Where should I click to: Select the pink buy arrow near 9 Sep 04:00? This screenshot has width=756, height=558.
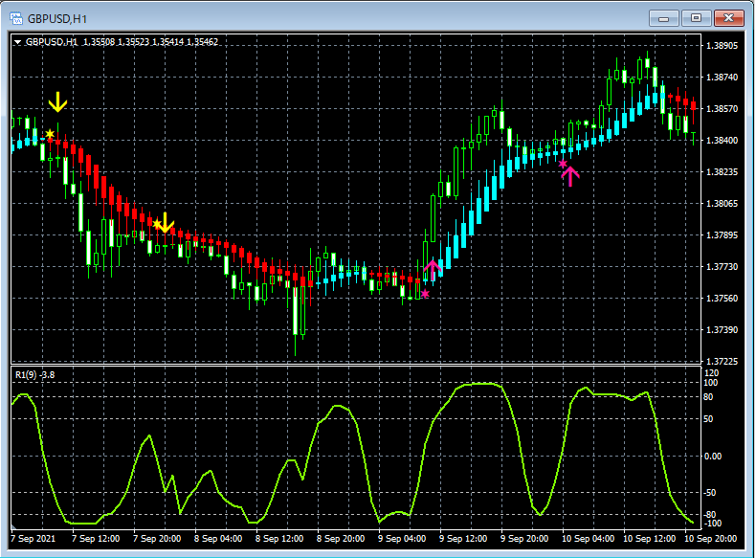433,269
